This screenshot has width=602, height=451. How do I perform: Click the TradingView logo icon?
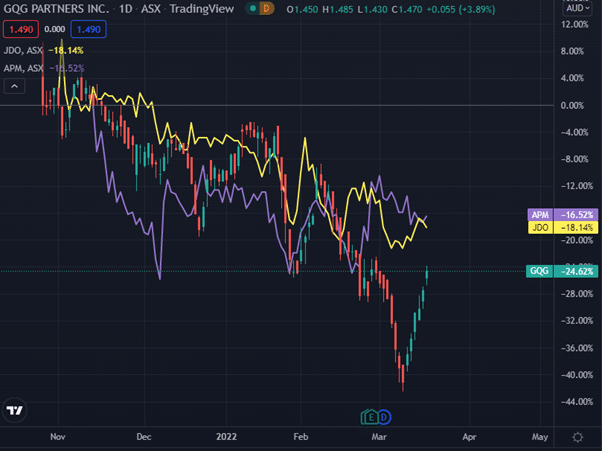[15, 410]
